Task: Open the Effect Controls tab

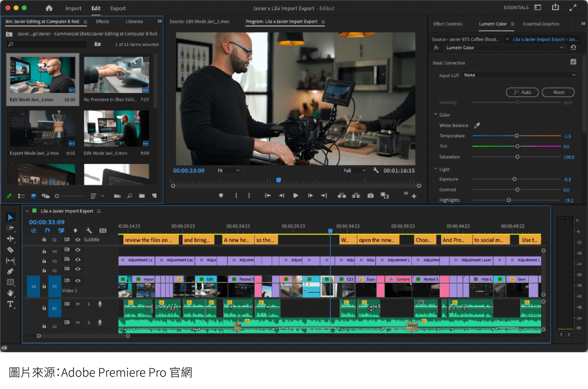Action: click(x=448, y=24)
